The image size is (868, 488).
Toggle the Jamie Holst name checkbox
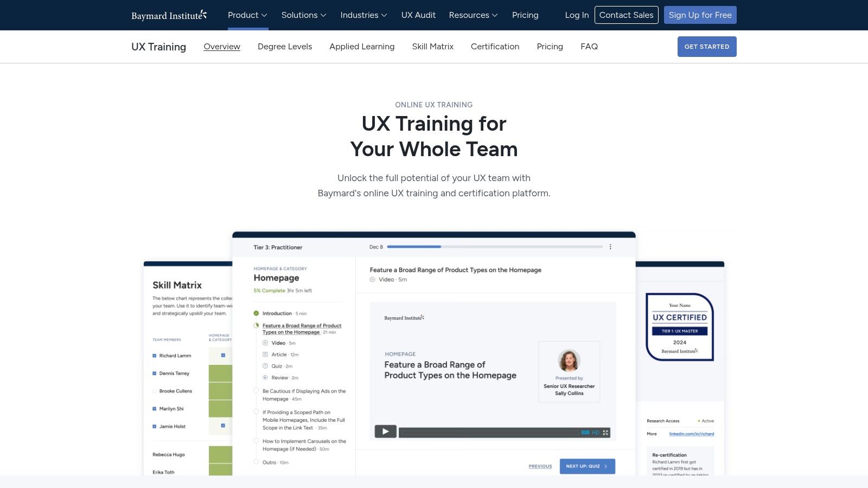(155, 427)
